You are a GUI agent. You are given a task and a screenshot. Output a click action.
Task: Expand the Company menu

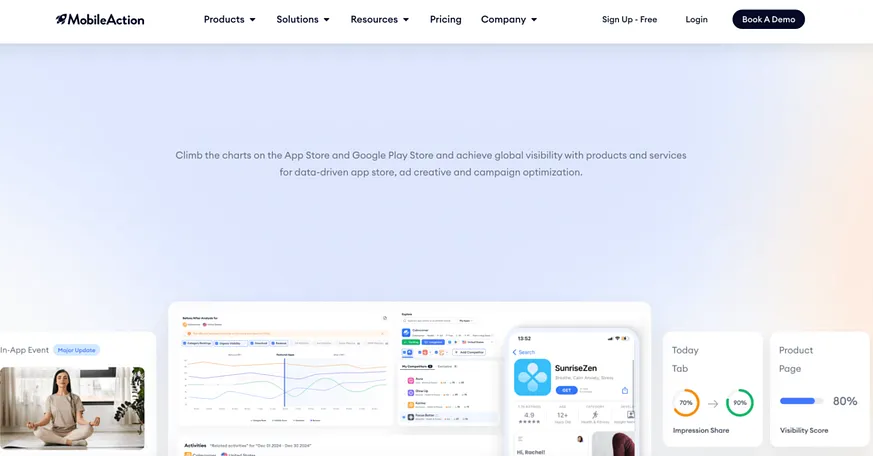pos(509,19)
